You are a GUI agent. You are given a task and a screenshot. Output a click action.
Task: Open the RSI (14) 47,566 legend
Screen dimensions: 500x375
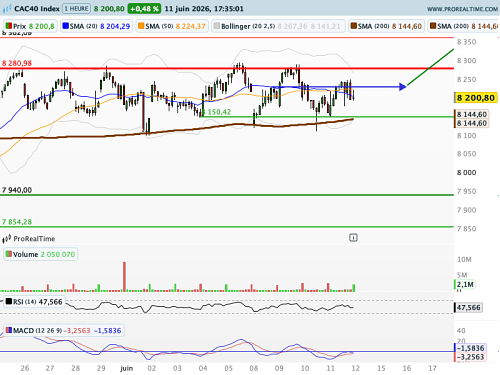click(x=35, y=302)
